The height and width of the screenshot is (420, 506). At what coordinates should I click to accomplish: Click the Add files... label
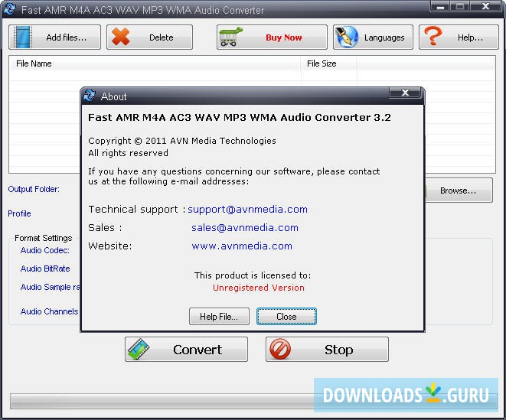click(x=66, y=37)
